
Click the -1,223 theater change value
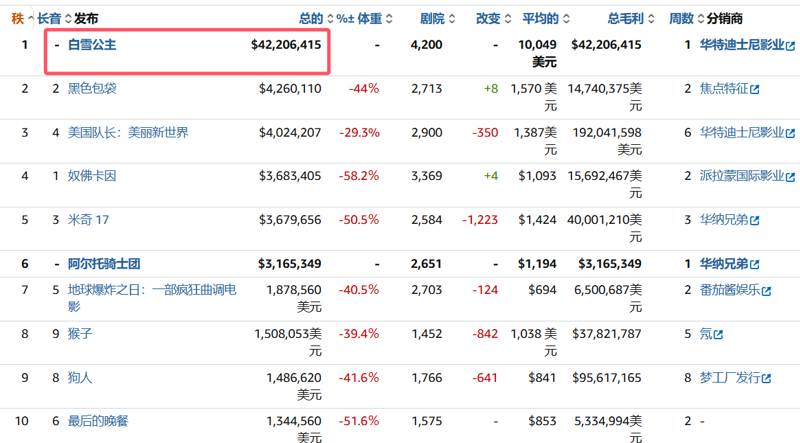(480, 220)
